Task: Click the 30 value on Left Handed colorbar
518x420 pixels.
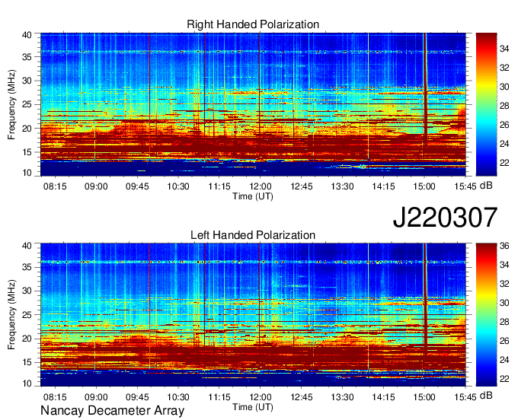Action: point(504,303)
